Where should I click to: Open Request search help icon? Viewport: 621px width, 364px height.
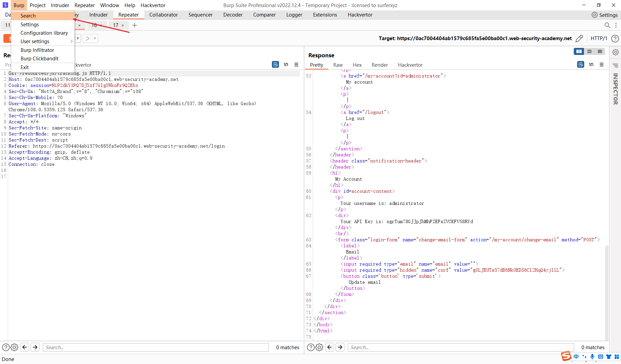coord(6,347)
